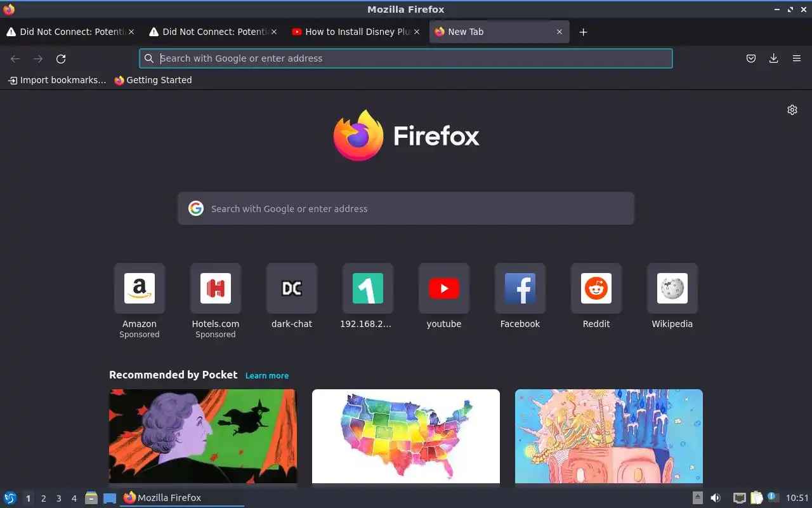Switch to workspace 4 in taskbar
812x508 pixels.
click(74, 498)
